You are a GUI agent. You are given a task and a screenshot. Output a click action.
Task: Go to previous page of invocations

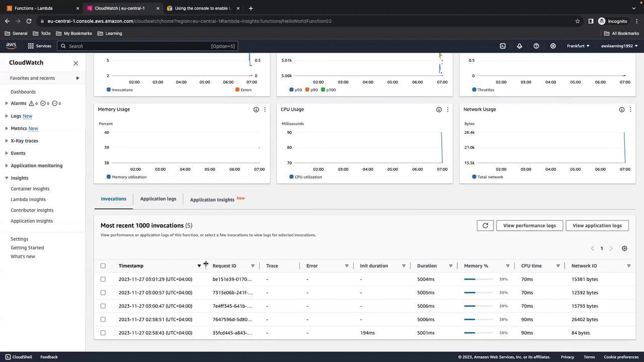pos(592,248)
